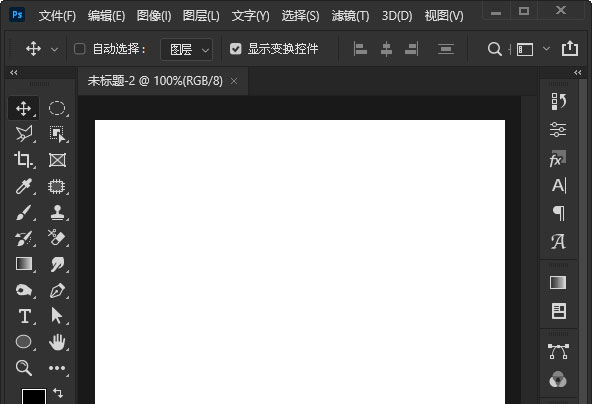Open the Channels panel icon
The width and height of the screenshot is (592, 404).
pos(558,379)
